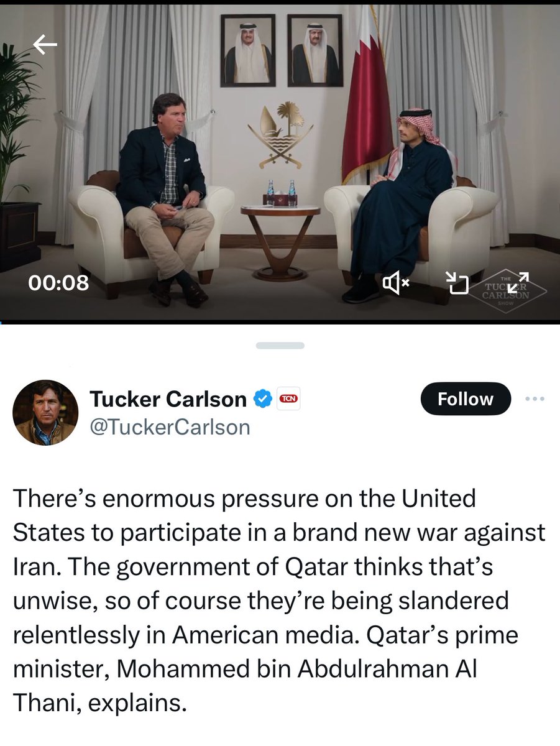Click the blue verified badge

262,399
